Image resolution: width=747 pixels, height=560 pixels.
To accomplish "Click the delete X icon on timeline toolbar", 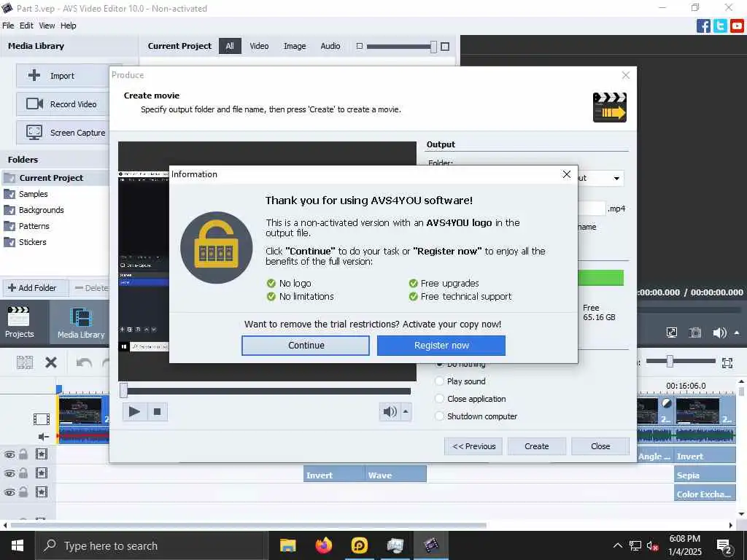I will 51,363.
